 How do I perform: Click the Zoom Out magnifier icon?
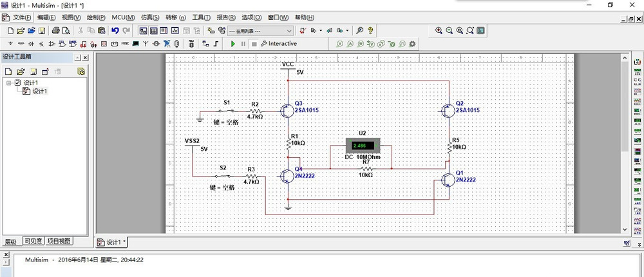pos(450,30)
